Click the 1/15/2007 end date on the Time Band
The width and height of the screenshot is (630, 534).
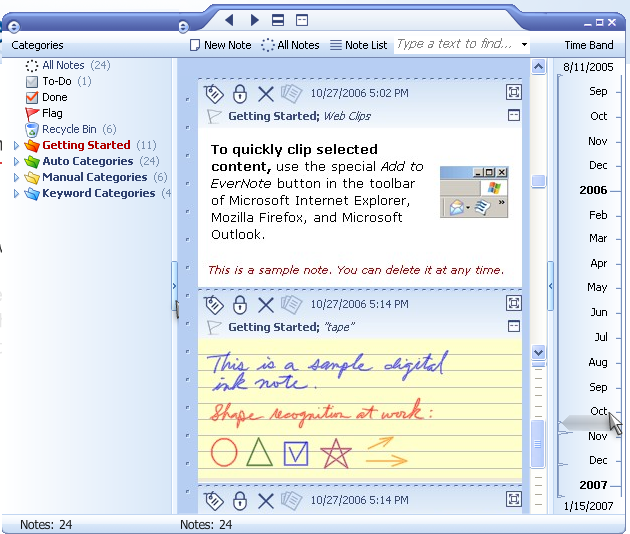[588, 506]
